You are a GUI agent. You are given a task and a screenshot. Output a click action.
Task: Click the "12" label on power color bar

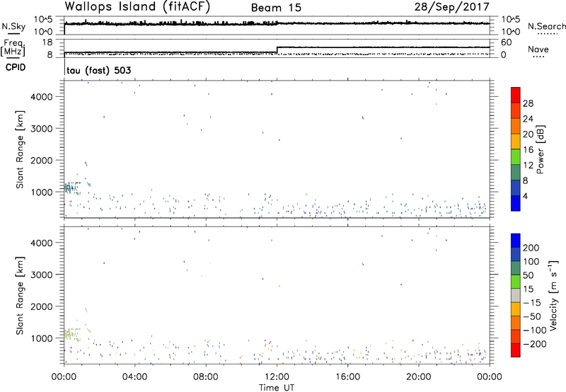point(528,165)
